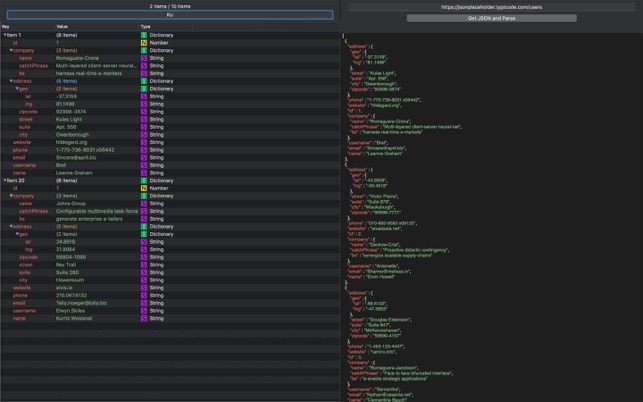
Task: Click the "Item 1" key label
Action: tap(14, 35)
